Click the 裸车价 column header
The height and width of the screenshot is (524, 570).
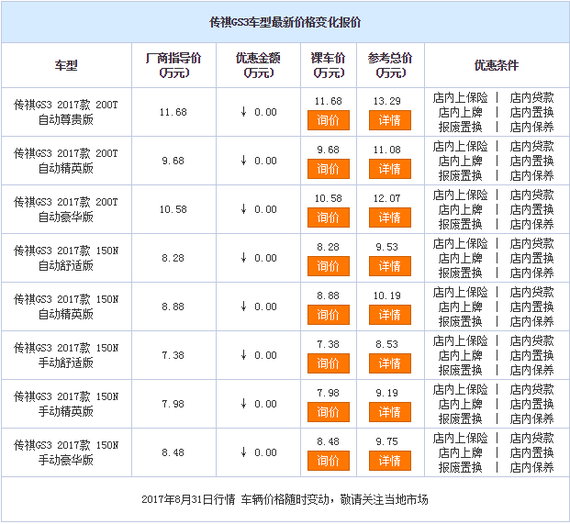[328, 65]
